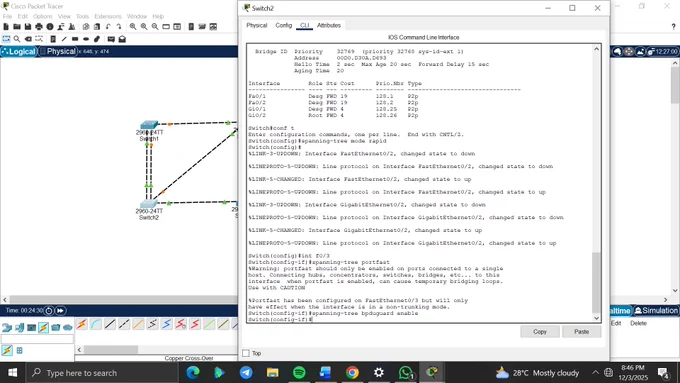Click the Zoom Out magnifier icon
The width and height of the screenshot is (680, 383).
(155, 27)
